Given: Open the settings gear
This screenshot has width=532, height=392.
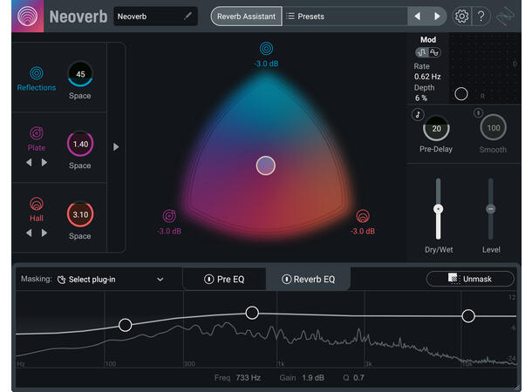Looking at the screenshot, I should [x=461, y=16].
